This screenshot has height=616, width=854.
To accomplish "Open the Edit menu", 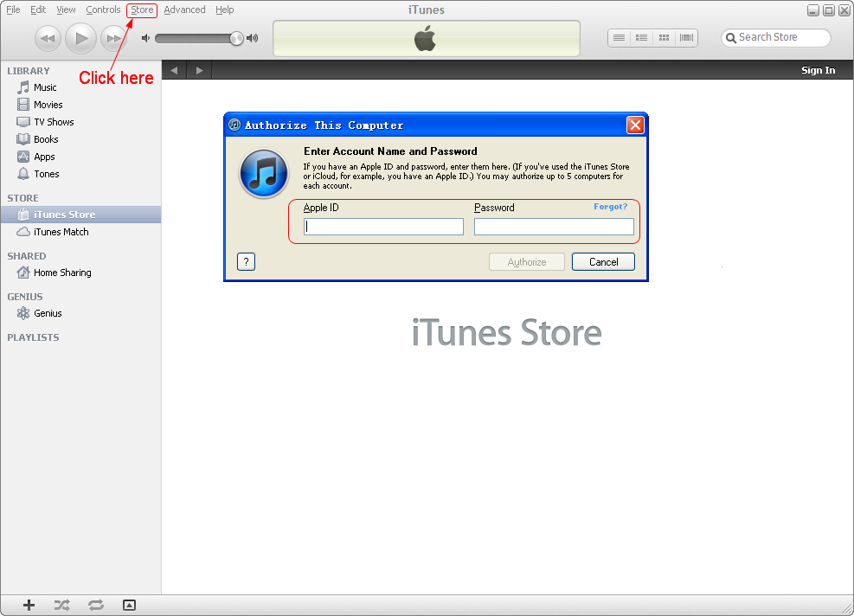I will [38, 10].
